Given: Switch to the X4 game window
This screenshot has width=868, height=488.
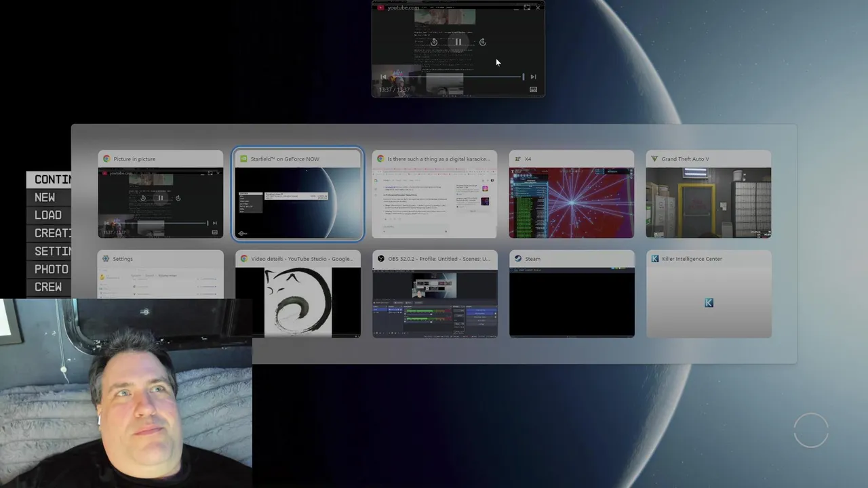Looking at the screenshot, I should [572, 194].
